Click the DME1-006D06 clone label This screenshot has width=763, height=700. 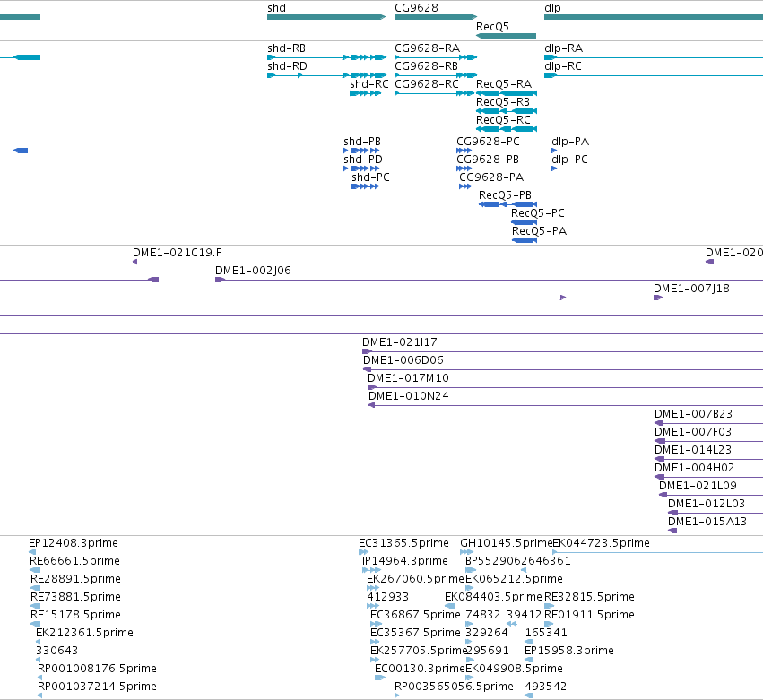coord(403,360)
